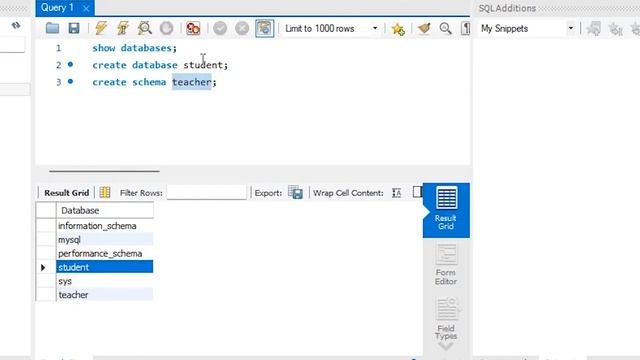Select the information_schema row

tap(105, 226)
